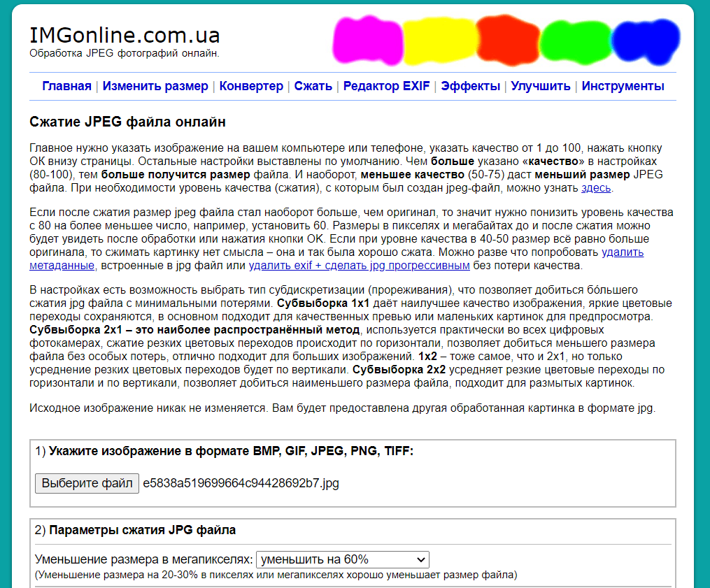710x588 pixels.
Task: Click the yellow paint blot in header
Action: click(x=439, y=41)
